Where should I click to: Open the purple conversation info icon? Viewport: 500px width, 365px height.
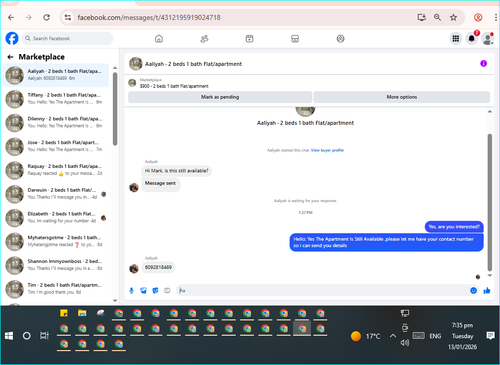483,63
